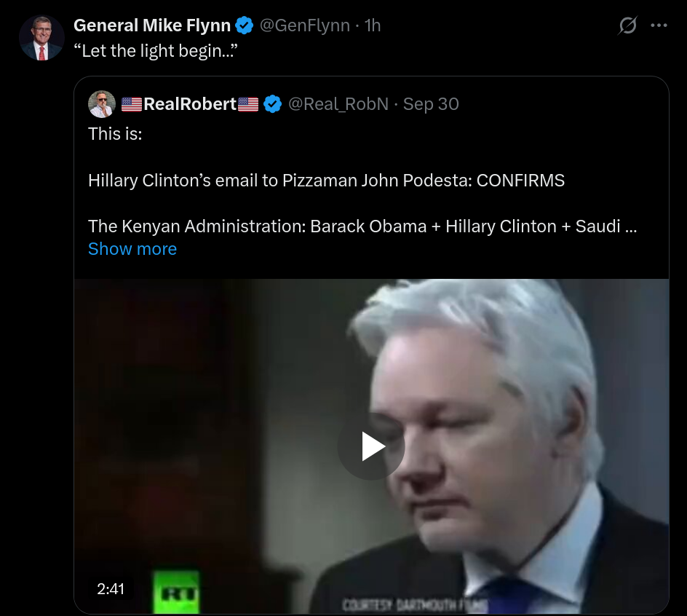Open the quoted post's Hillary Clinton email text
The width and height of the screenshot is (687, 616).
click(x=327, y=181)
